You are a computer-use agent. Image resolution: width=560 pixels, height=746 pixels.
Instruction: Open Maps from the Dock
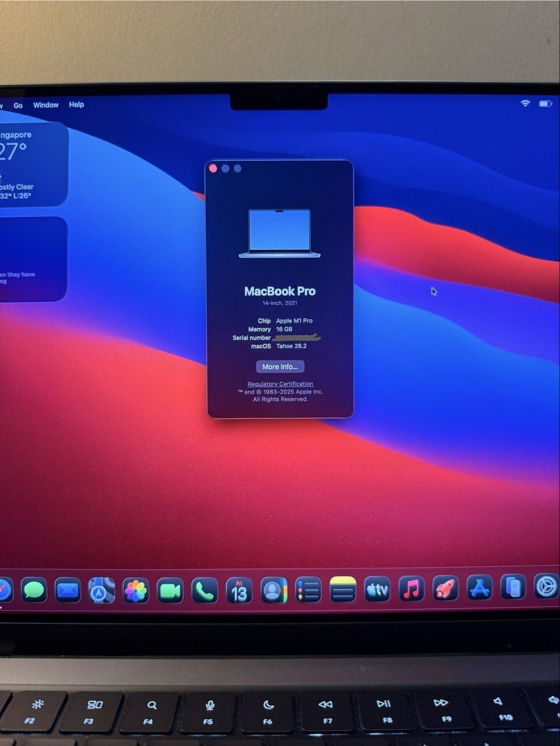click(102, 591)
